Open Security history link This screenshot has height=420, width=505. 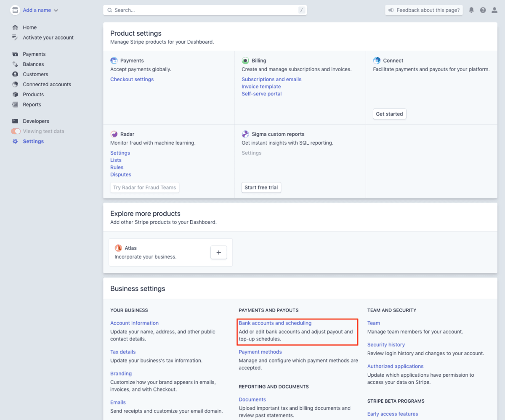(x=386, y=345)
